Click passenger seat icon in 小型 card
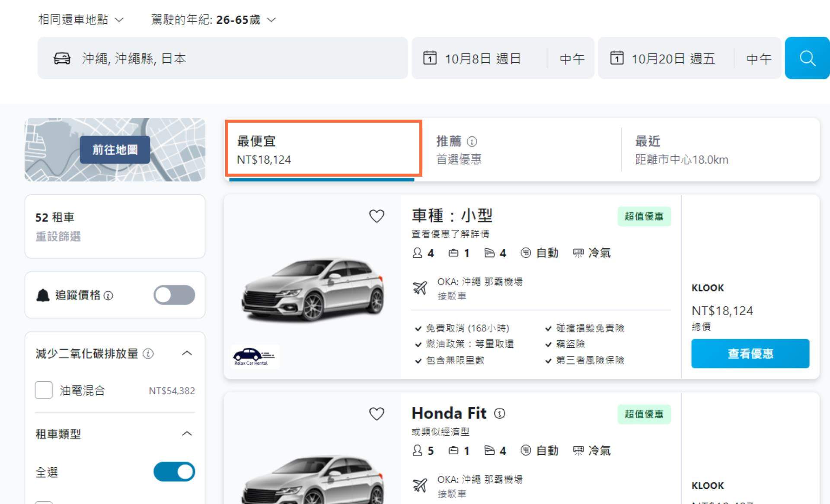This screenshot has height=504, width=830. (417, 253)
